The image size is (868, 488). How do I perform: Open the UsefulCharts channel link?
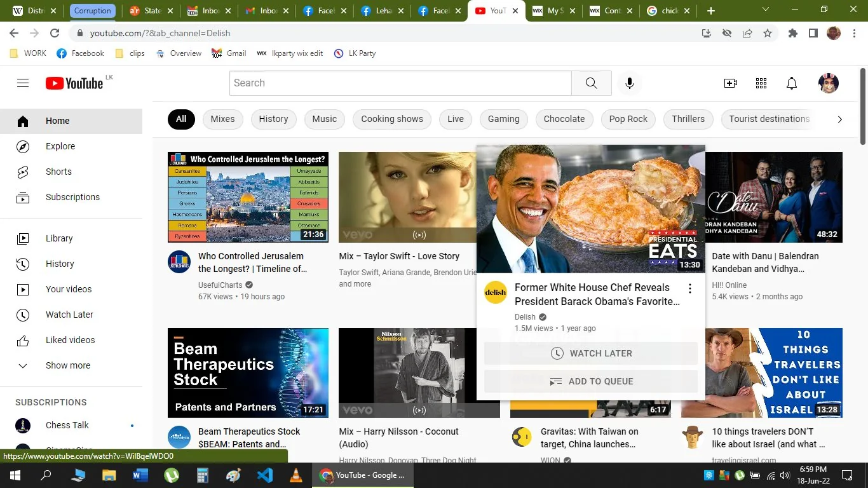[220, 285]
